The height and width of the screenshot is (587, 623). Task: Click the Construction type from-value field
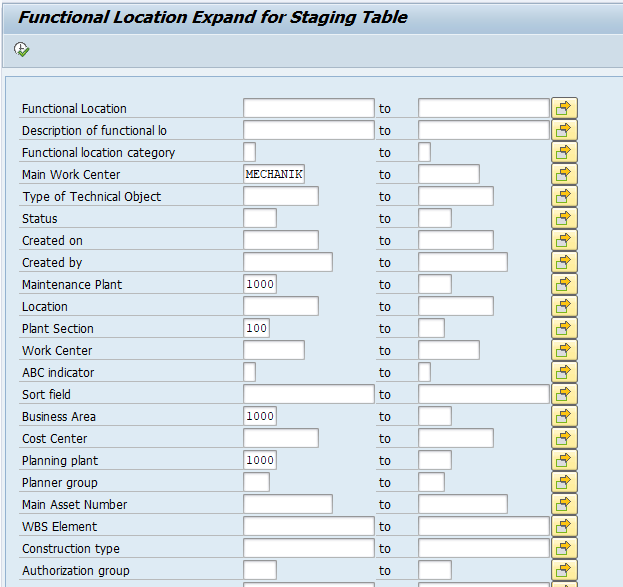click(x=308, y=548)
